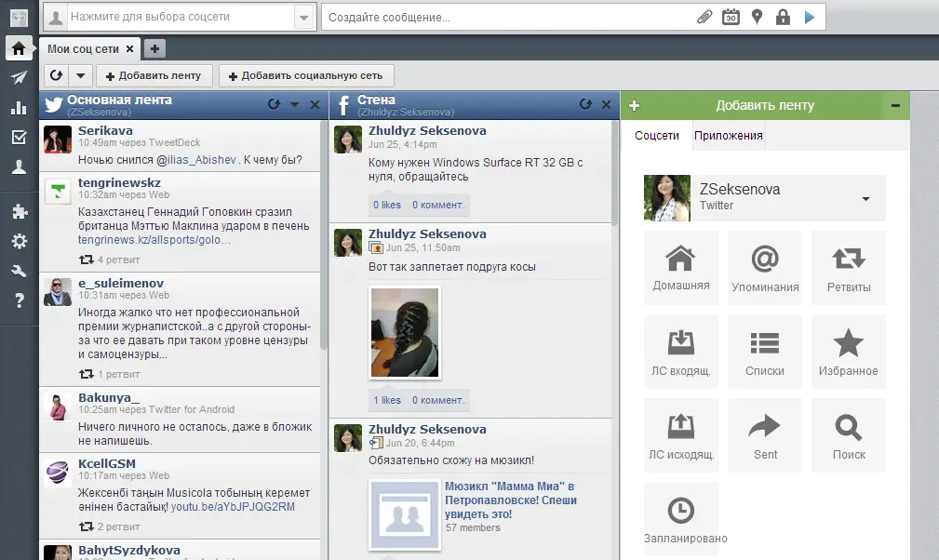Open the refresh options dropdown arrow
Viewport: 939px width, 560px height.
coord(81,75)
